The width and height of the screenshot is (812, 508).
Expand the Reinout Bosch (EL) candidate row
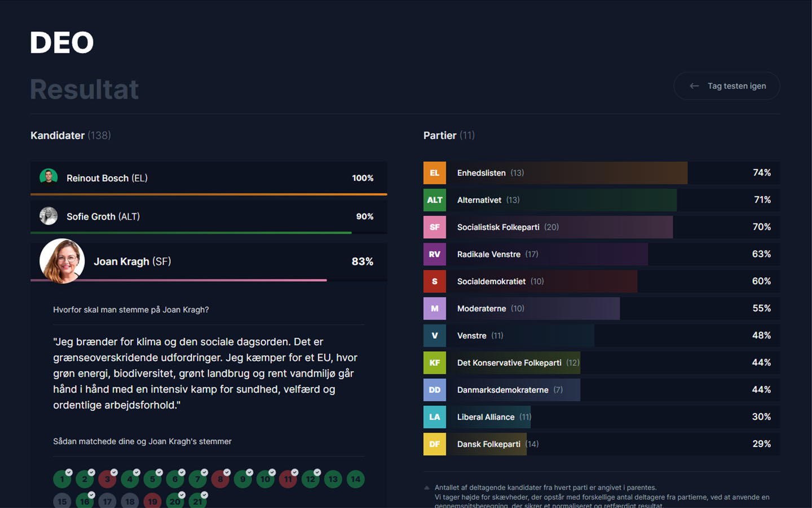point(209,178)
